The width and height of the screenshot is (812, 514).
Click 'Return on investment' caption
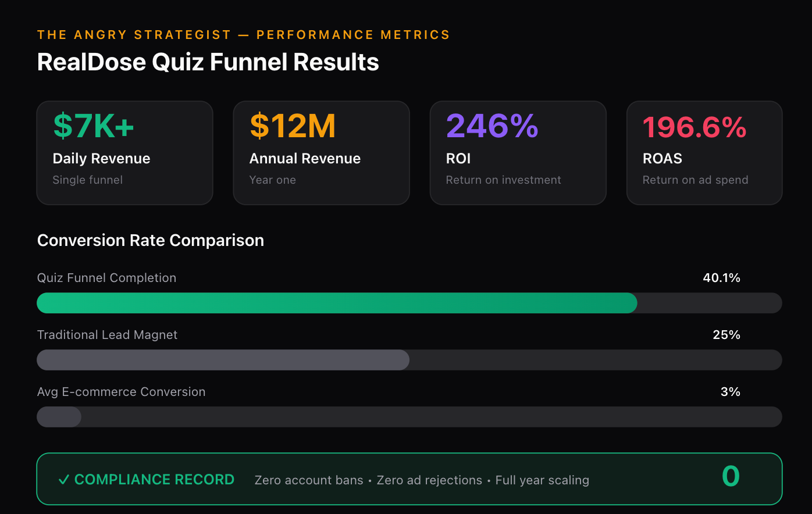(x=504, y=180)
